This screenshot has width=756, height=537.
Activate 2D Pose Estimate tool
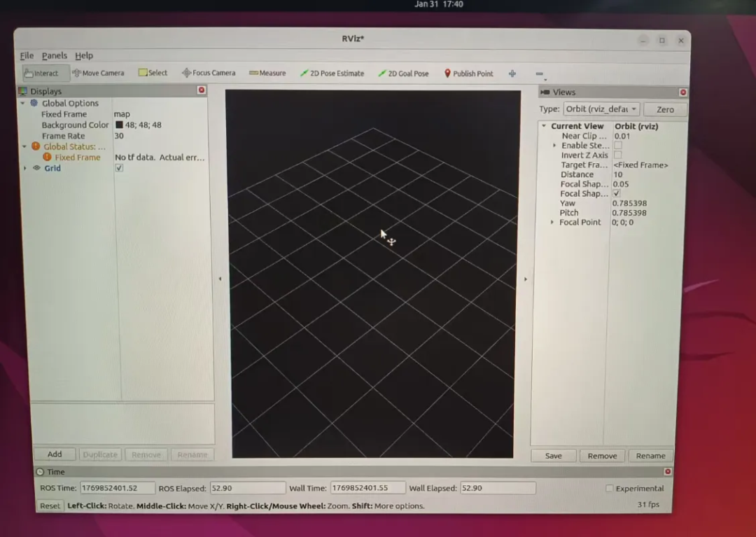[x=332, y=74]
